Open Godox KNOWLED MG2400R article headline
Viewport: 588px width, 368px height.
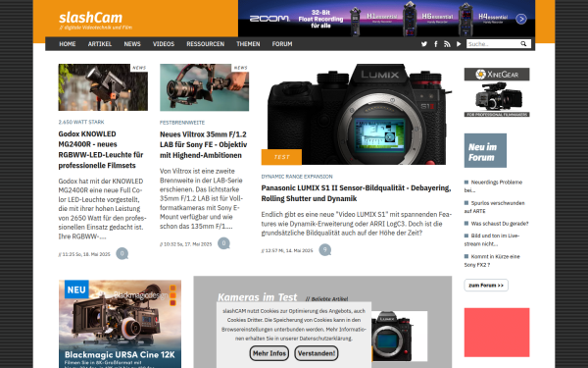pos(101,149)
